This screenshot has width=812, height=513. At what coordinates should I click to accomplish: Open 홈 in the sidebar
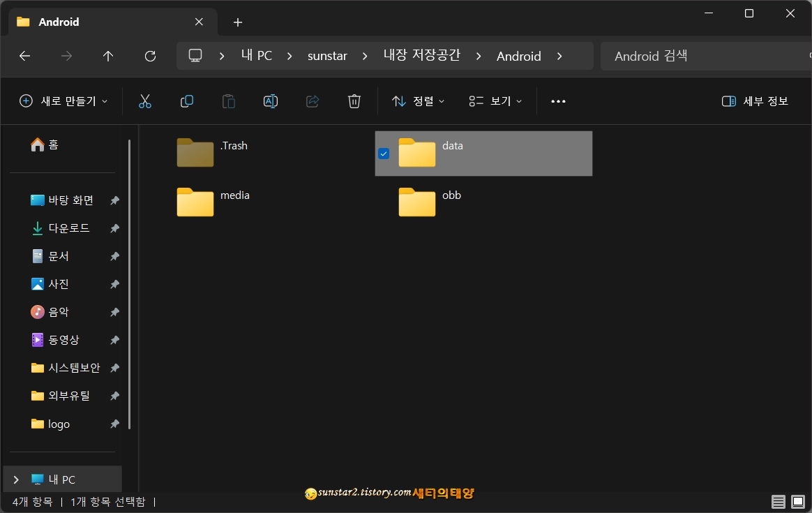45,144
